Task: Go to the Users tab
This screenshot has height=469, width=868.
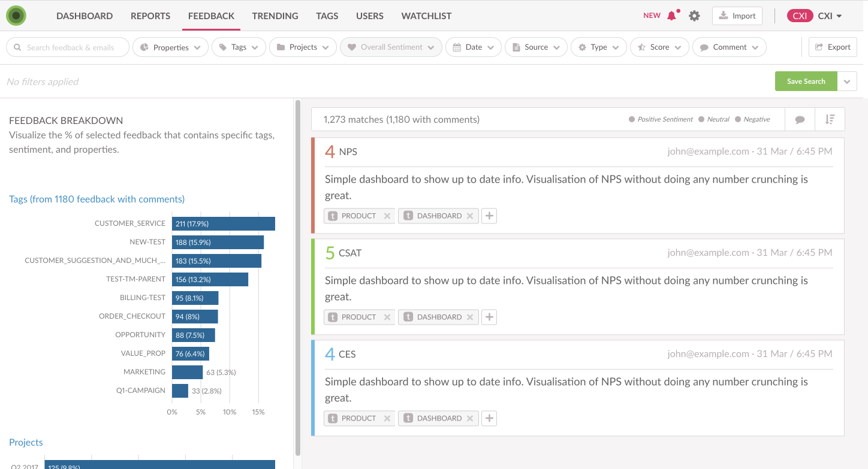Action: [x=370, y=16]
